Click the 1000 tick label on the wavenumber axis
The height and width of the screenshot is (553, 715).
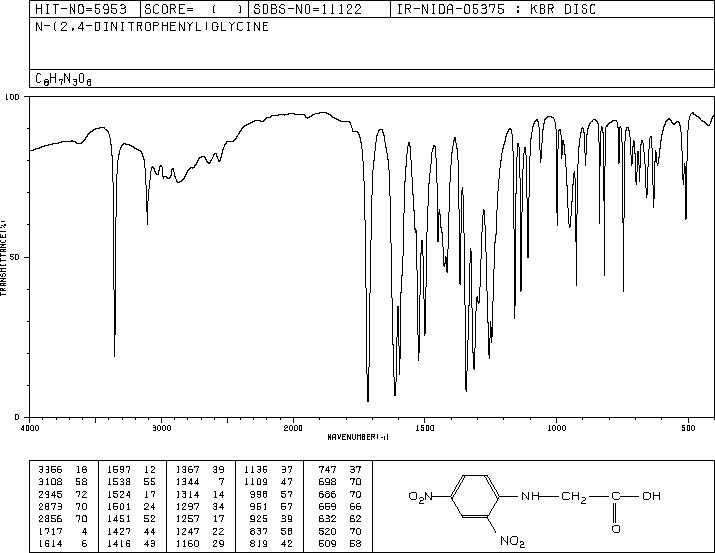pos(556,428)
